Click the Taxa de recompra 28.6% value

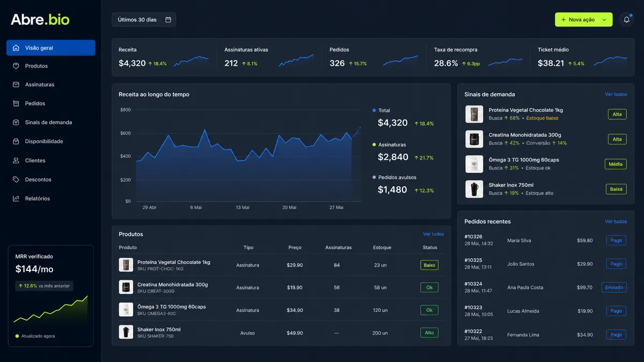pos(446,63)
